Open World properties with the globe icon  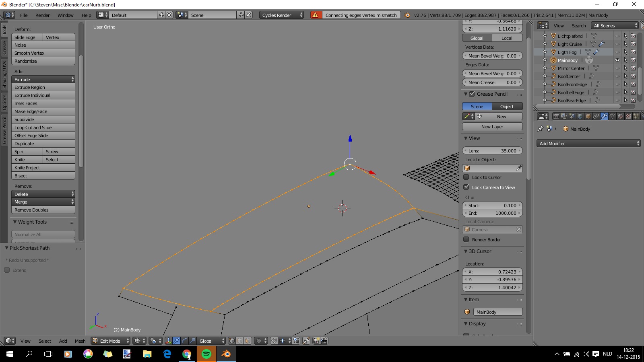580,116
